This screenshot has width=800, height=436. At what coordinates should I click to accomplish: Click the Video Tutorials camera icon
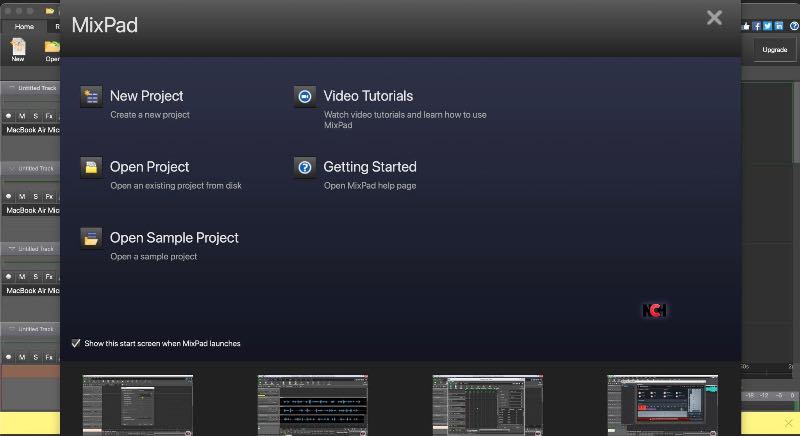[x=305, y=97]
